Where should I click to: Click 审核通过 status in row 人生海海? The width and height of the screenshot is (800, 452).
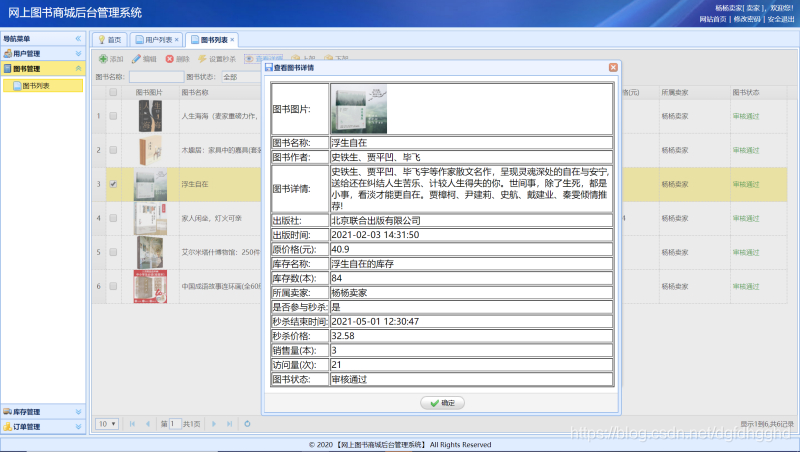tap(746, 116)
